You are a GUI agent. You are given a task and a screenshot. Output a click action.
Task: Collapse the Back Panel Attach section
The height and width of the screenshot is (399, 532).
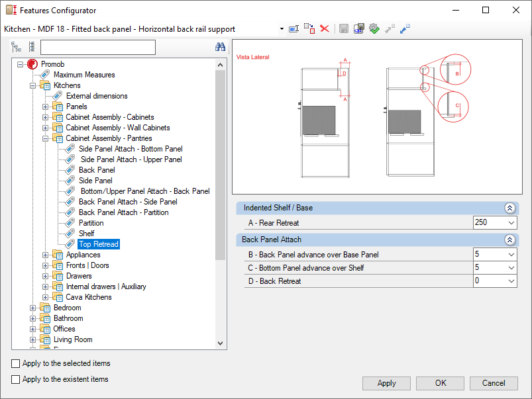coord(509,240)
